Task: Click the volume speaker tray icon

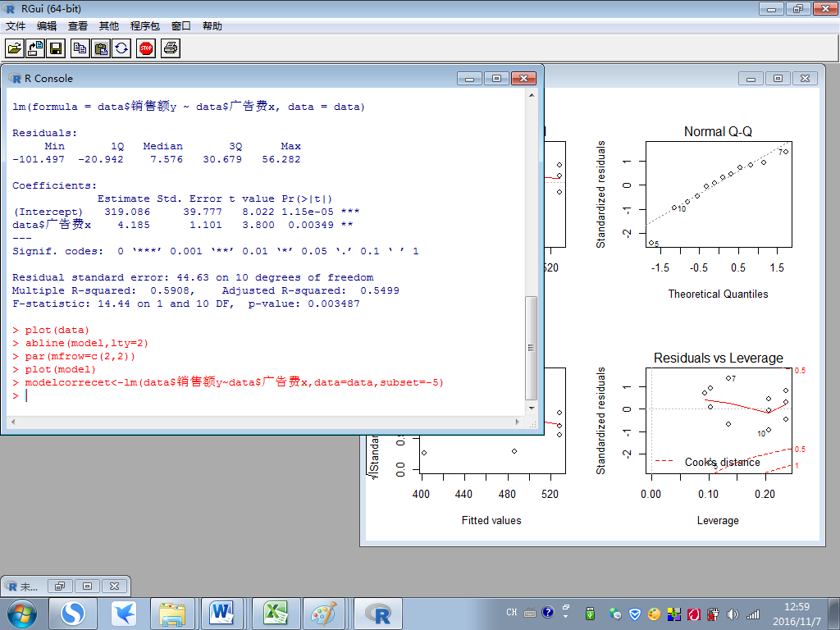Action: pyautogui.click(x=733, y=614)
